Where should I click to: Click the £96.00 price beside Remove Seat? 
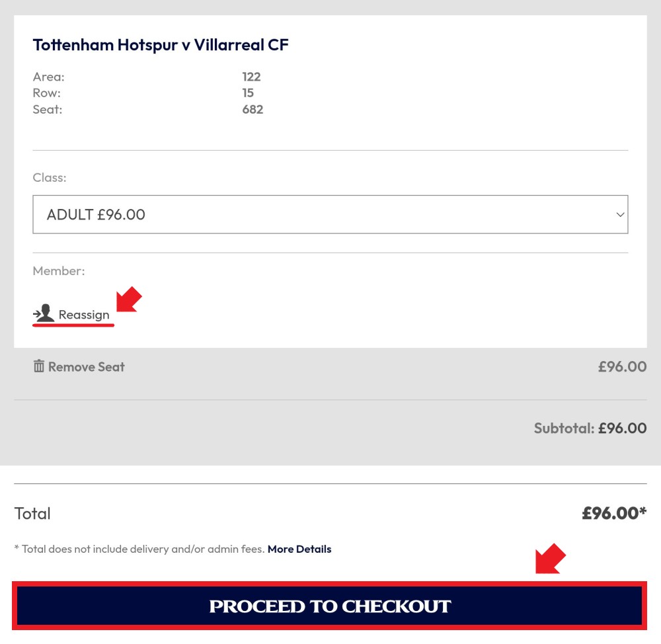point(622,366)
